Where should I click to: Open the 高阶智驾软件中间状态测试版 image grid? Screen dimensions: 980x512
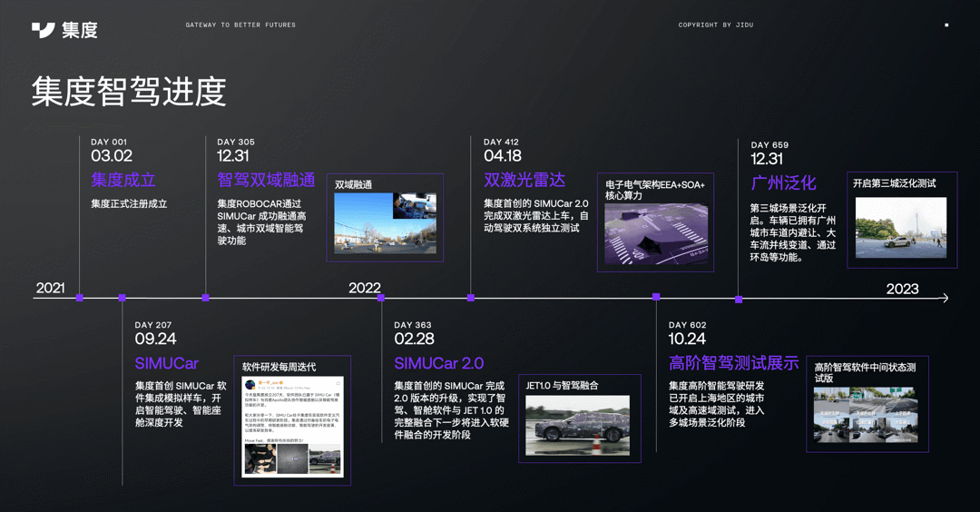(866, 415)
